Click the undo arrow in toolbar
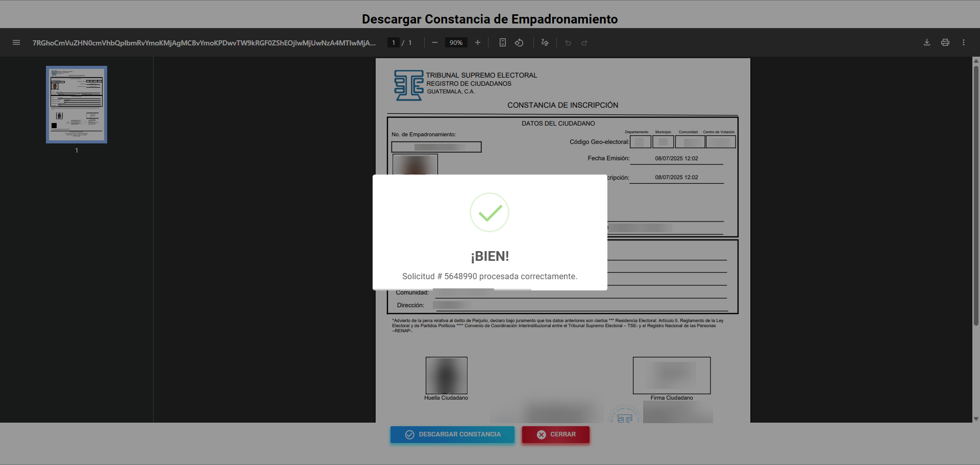 568,43
